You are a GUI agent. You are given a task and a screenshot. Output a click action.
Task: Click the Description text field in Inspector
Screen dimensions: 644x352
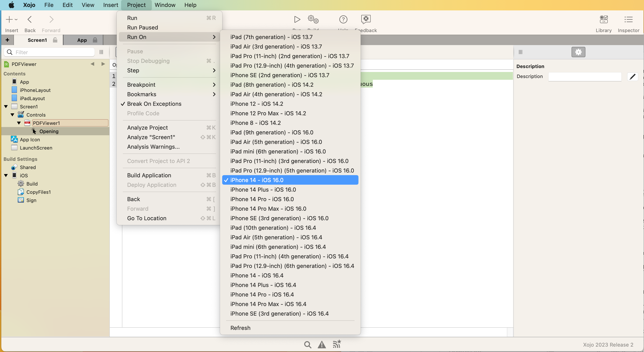(585, 77)
